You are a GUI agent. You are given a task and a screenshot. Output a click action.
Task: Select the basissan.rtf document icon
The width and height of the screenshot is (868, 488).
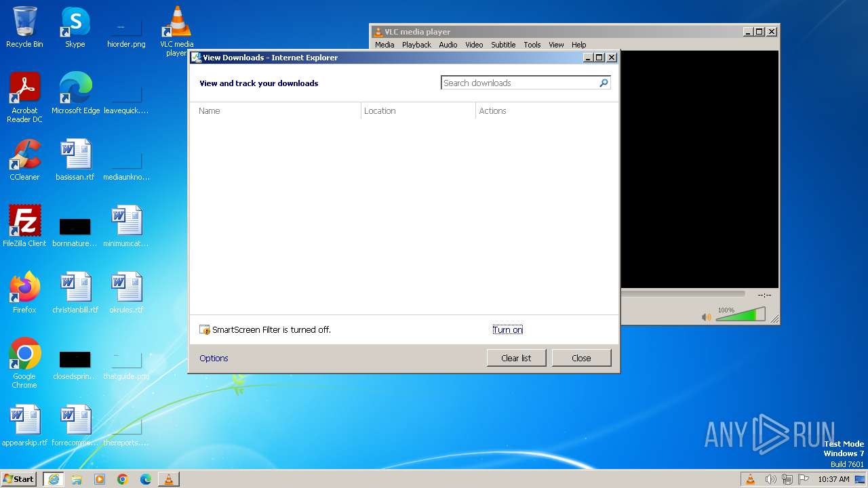coord(75,160)
